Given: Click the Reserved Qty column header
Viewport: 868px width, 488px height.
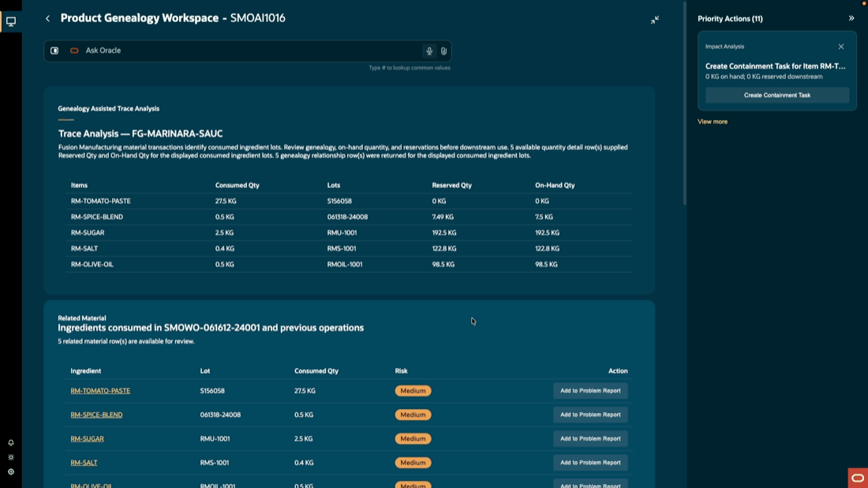Looking at the screenshot, I should click(451, 185).
